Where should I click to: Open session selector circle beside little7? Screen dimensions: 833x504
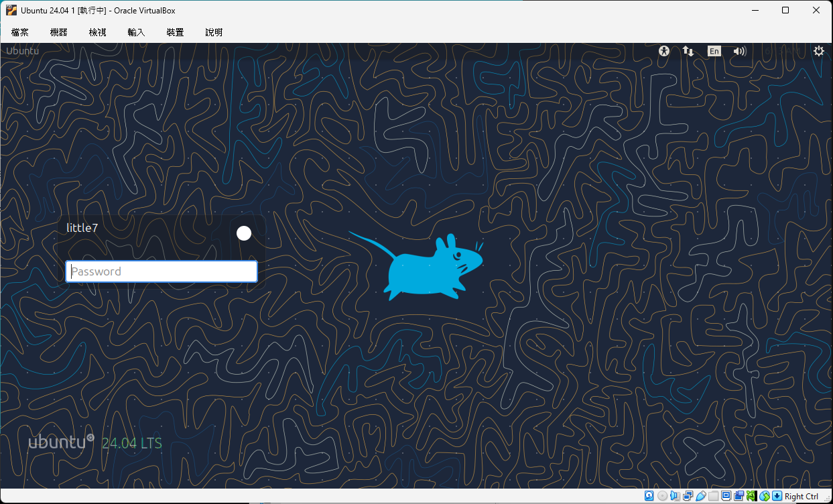point(244,233)
